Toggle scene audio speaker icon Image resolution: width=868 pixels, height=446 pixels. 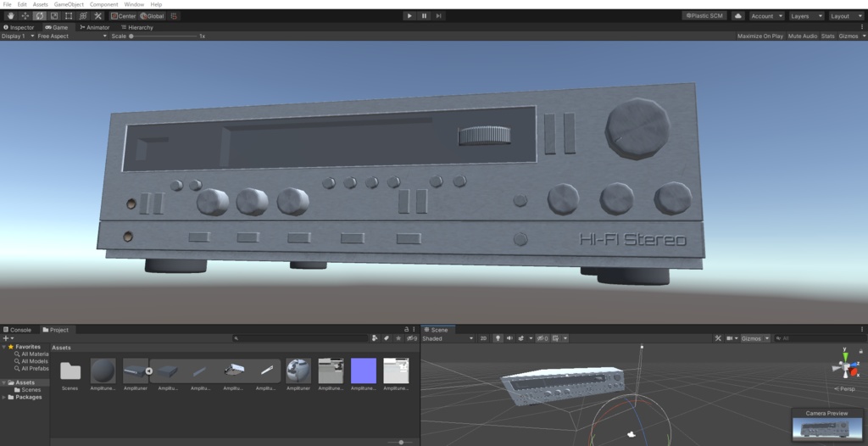(509, 338)
